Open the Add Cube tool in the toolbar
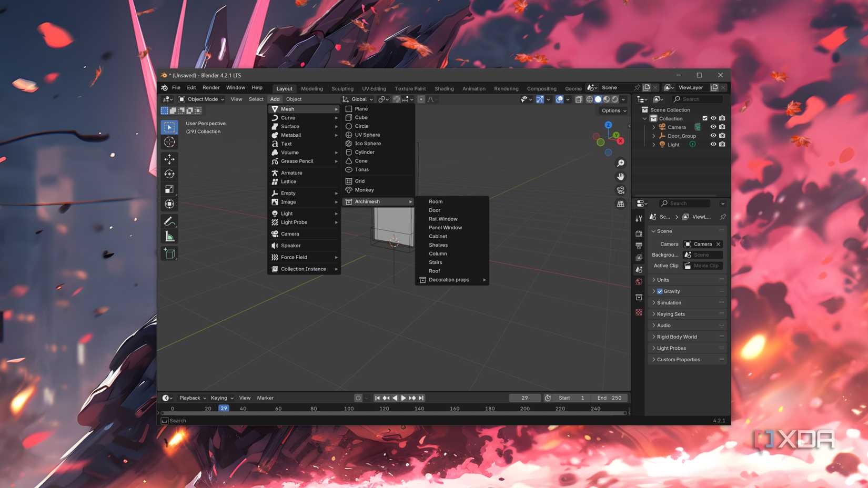868x488 pixels. point(169,253)
